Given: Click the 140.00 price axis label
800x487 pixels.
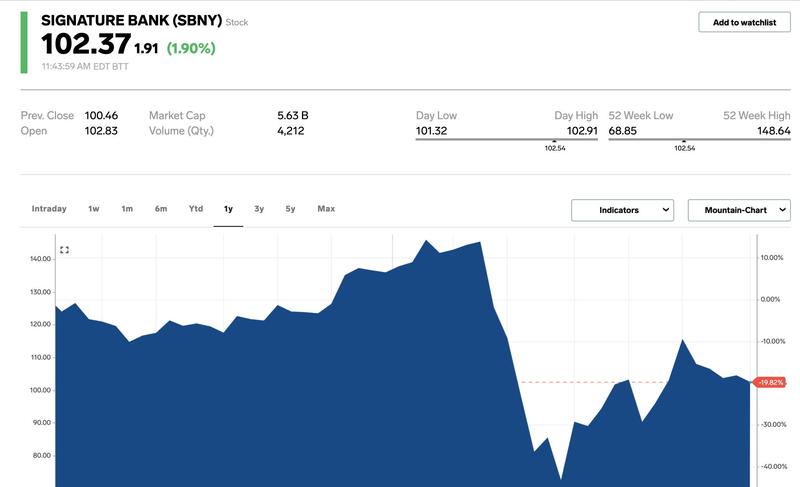Looking at the screenshot, I should [x=41, y=259].
